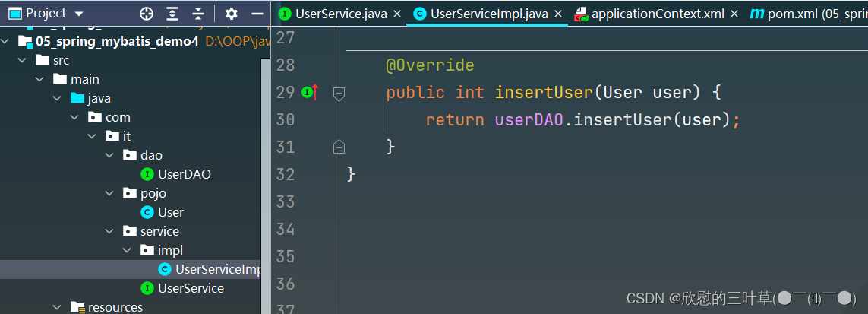
Task: Collapse the it package
Action: pyautogui.click(x=93, y=136)
